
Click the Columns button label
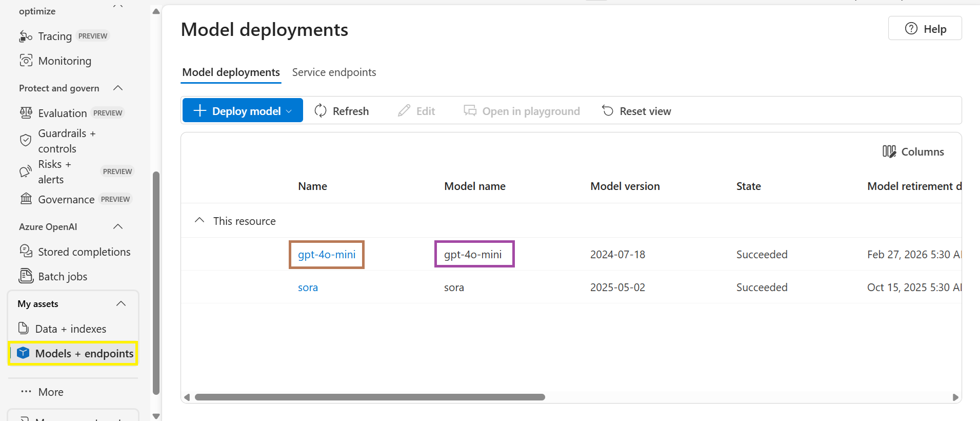point(923,151)
